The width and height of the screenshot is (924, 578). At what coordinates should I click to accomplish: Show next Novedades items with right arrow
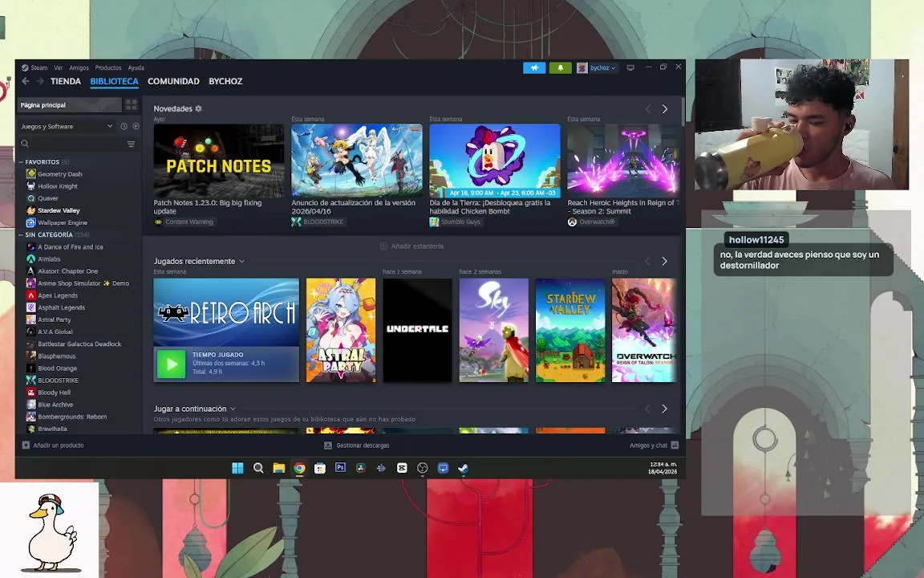click(x=665, y=109)
